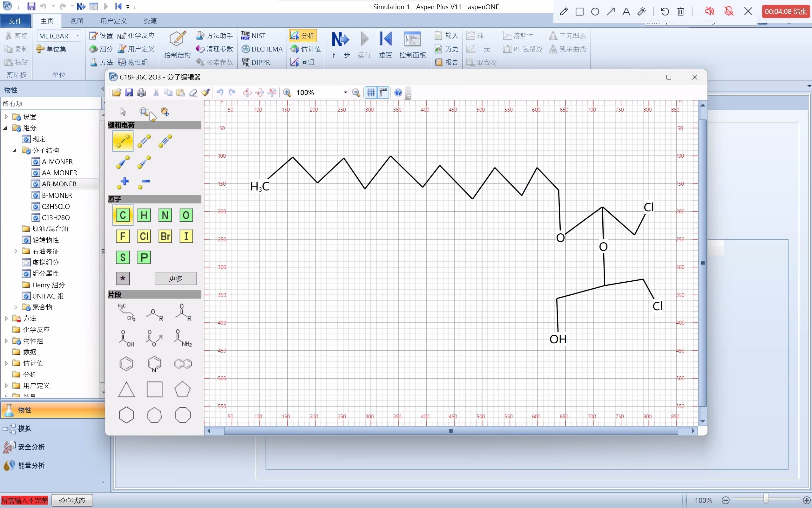Choose the negative charge tool
812x508 pixels.
click(144, 183)
